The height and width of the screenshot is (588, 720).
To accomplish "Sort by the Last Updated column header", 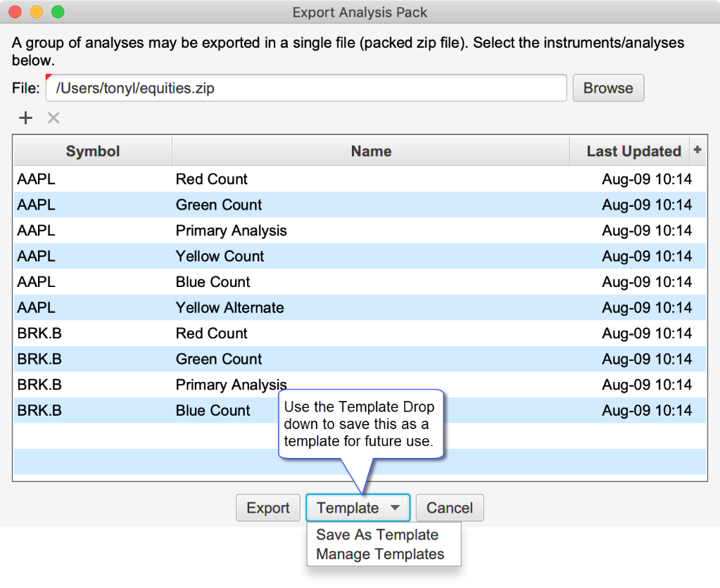I will (x=633, y=151).
